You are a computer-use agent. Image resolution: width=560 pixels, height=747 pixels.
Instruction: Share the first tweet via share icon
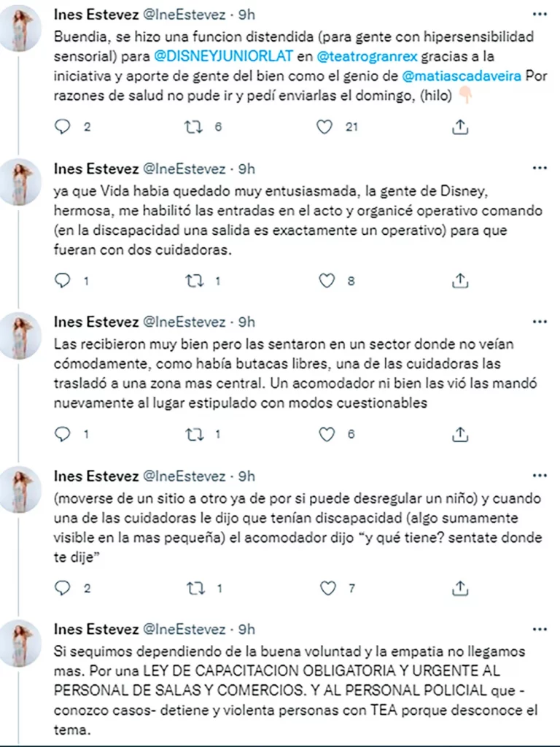(x=460, y=126)
